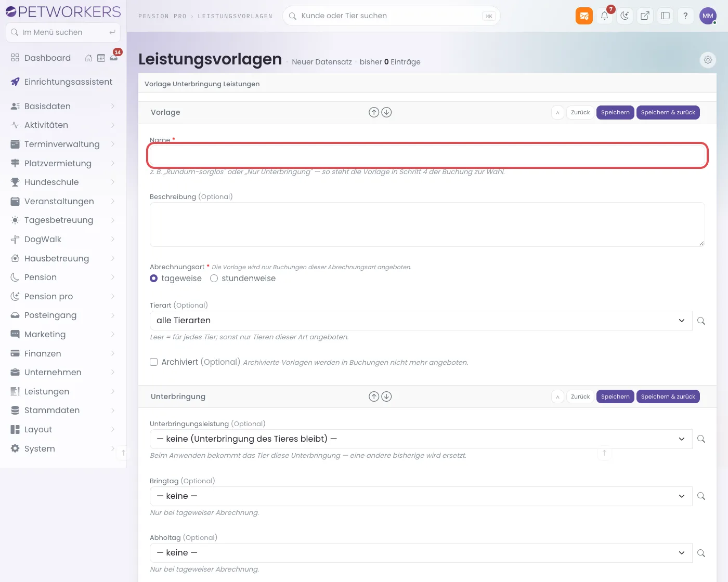Click Speichern in the Vorlage section
The height and width of the screenshot is (582, 728).
[x=615, y=112]
